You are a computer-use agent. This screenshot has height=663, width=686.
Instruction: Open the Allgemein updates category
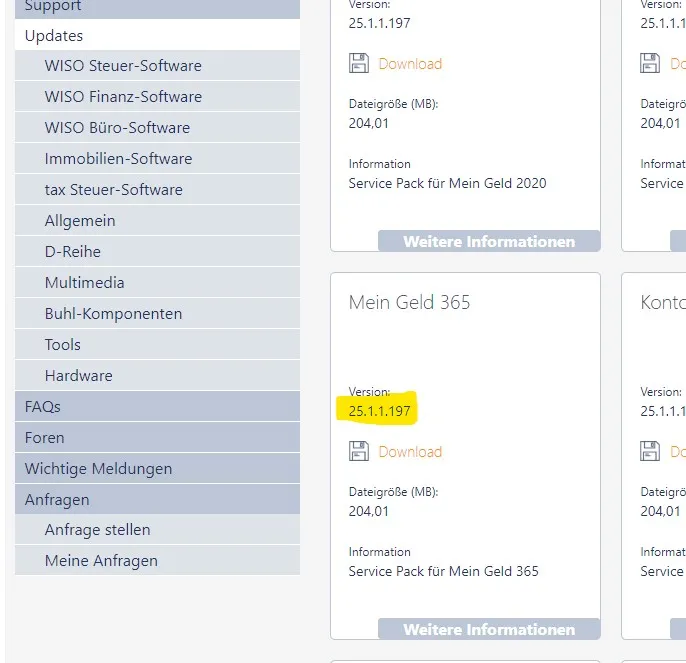(x=80, y=221)
